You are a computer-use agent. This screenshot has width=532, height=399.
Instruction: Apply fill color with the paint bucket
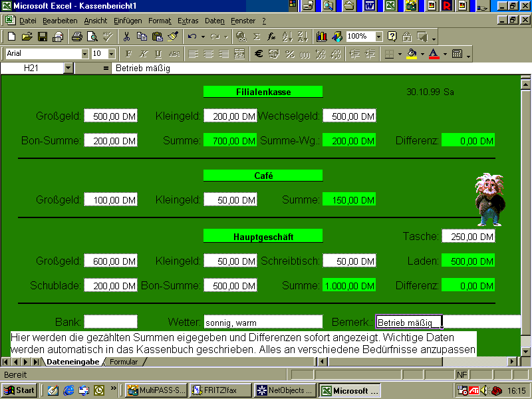tap(412, 54)
